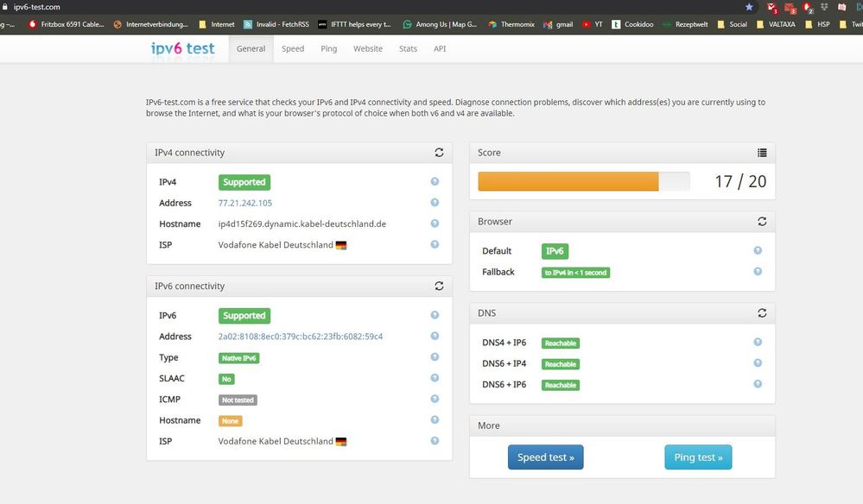
Task: Click the address bar URL ipv6-test.com
Action: pyautogui.click(x=37, y=7)
